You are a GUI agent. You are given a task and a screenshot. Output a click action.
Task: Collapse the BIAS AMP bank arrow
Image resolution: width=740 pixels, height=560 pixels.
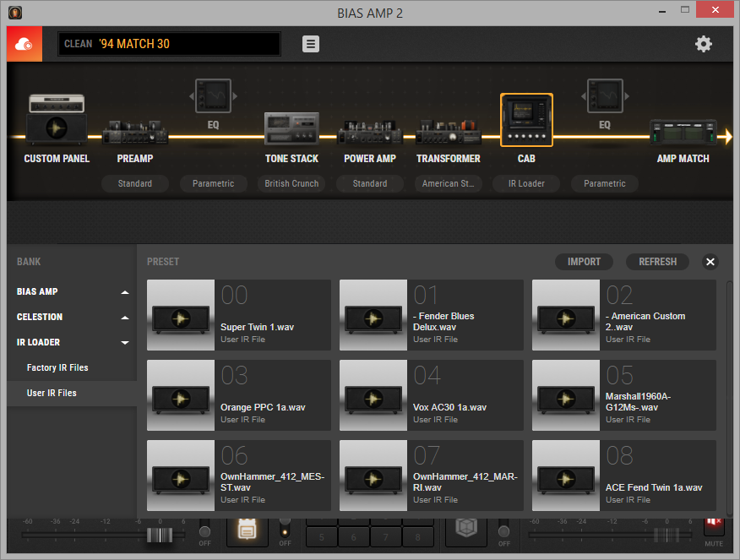click(x=125, y=292)
